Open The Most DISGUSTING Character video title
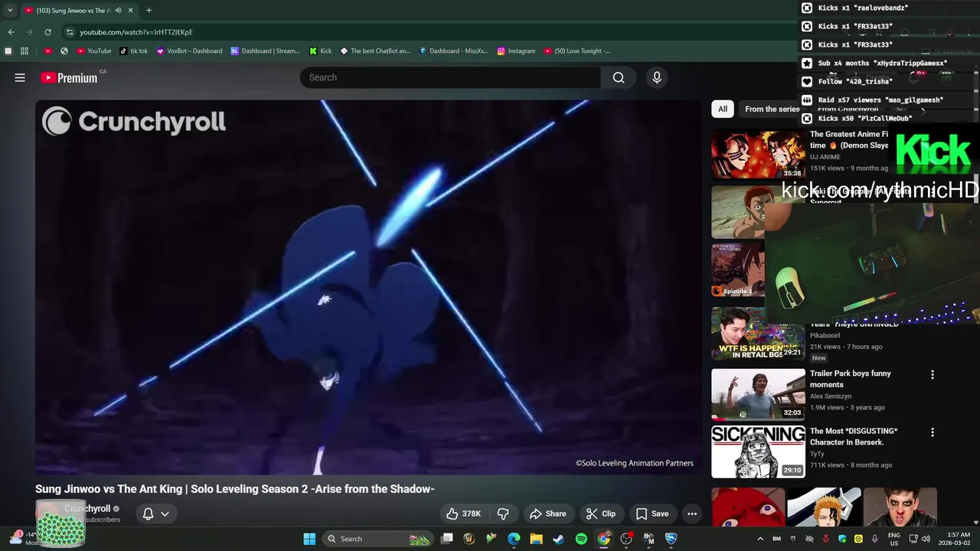This screenshot has width=980, height=551. pos(854,436)
